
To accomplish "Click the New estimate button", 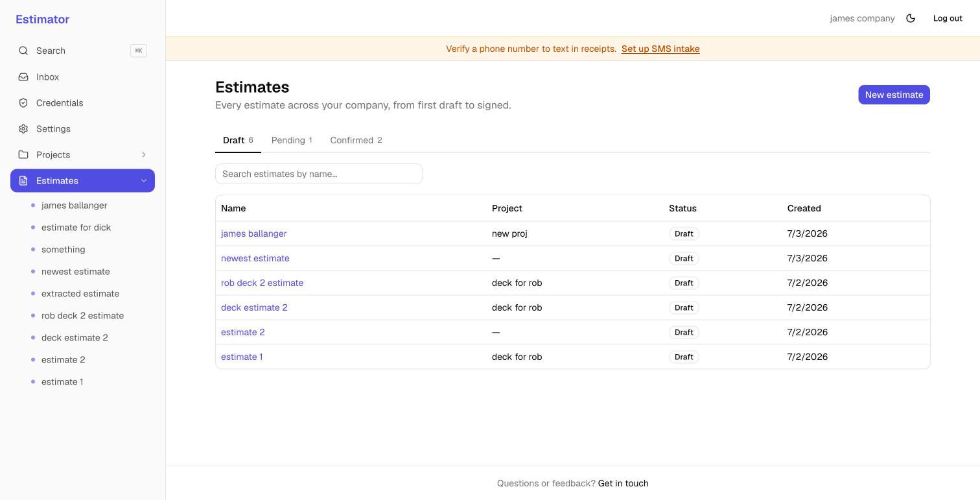I will click(894, 95).
